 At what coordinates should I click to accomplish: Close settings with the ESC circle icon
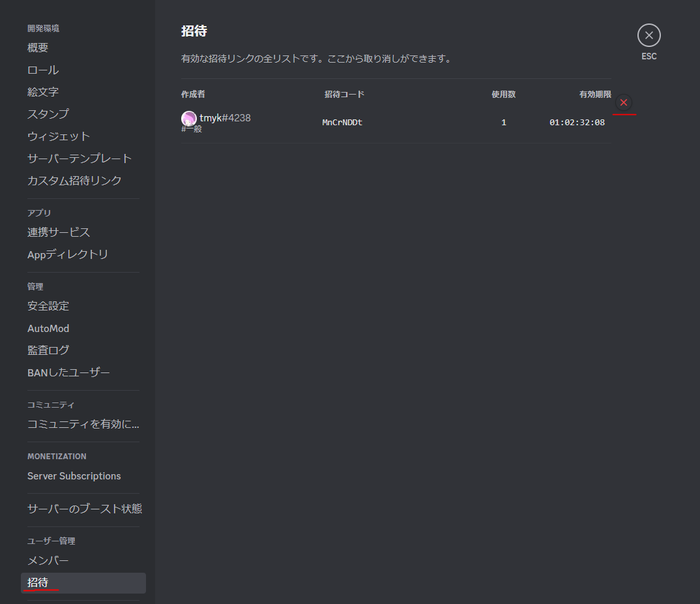point(649,35)
